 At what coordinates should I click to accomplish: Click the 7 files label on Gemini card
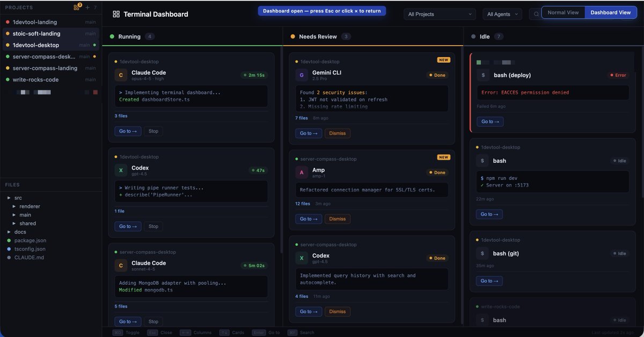coord(302,118)
